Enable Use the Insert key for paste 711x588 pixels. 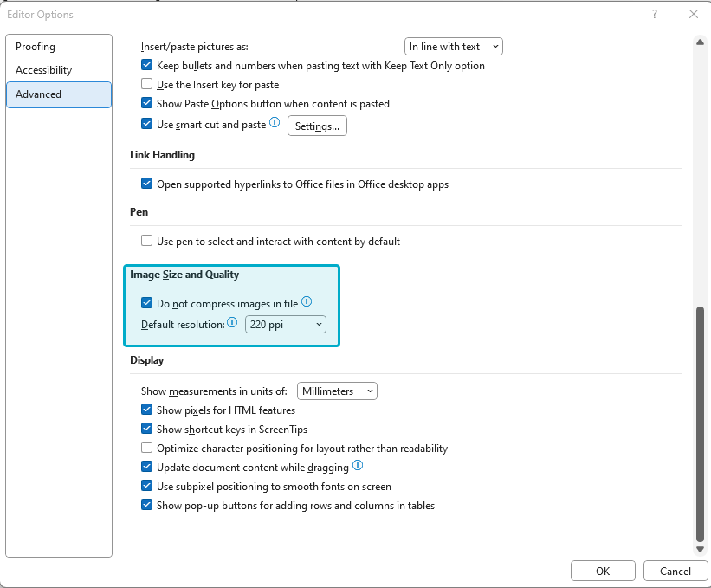pyautogui.click(x=146, y=84)
